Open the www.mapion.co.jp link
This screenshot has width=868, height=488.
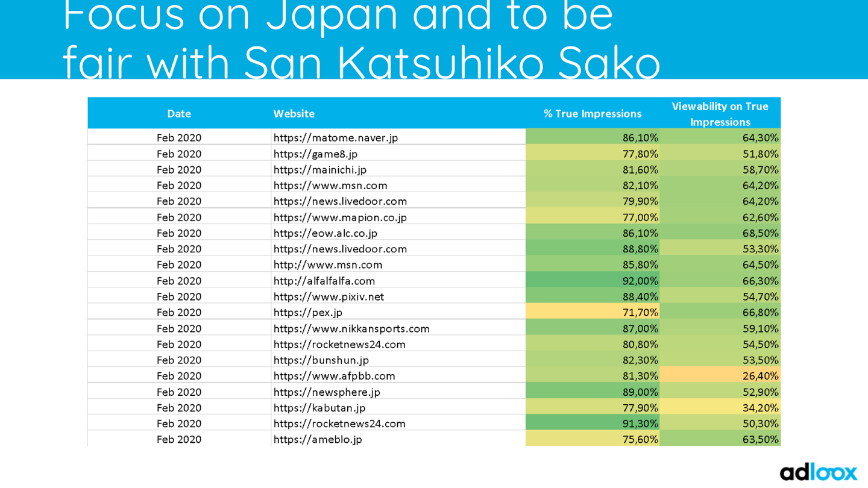[340, 217]
